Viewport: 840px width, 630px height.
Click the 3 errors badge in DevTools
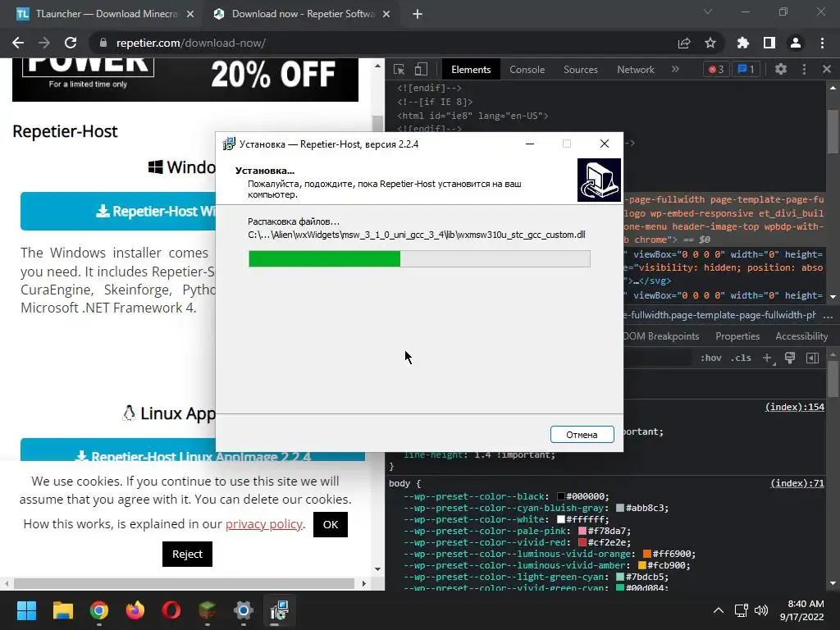click(716, 69)
